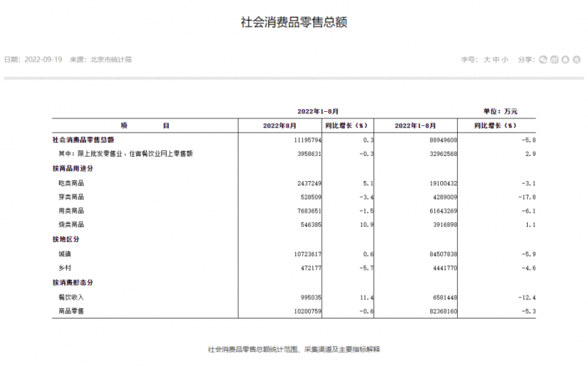
Task: Share the page via Qzone star icon
Action: pyautogui.click(x=577, y=60)
